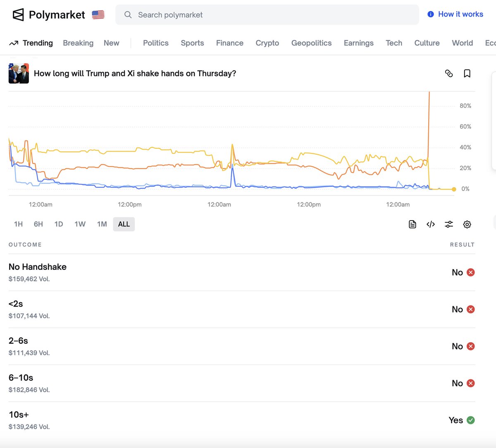Click the How it works link
Image resolution: width=496 pixels, height=448 pixels.
(x=460, y=14)
